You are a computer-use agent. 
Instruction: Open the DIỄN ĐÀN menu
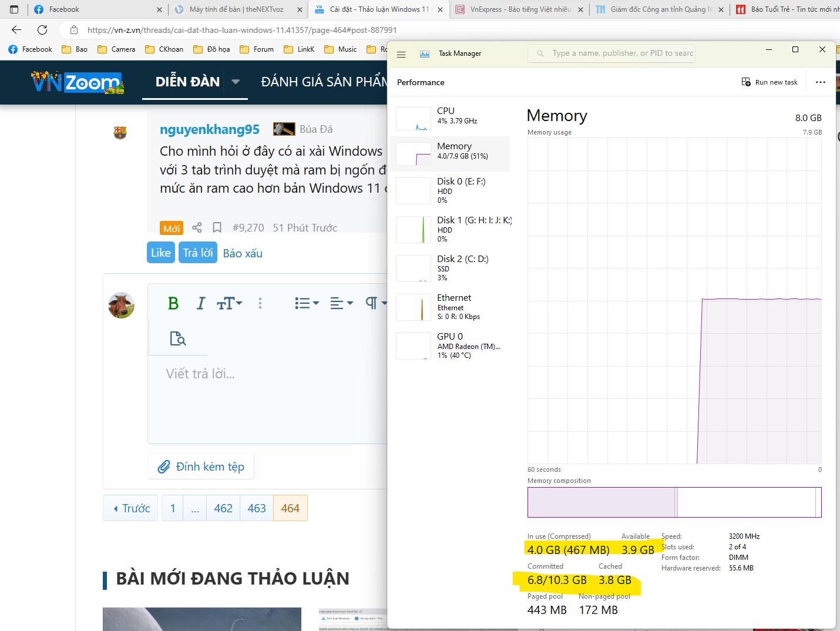pos(187,82)
